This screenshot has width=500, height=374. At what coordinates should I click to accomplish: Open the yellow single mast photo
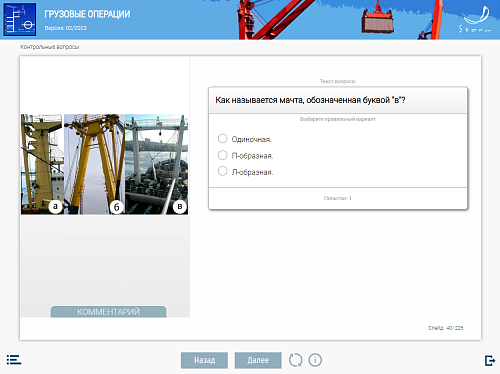click(x=42, y=164)
